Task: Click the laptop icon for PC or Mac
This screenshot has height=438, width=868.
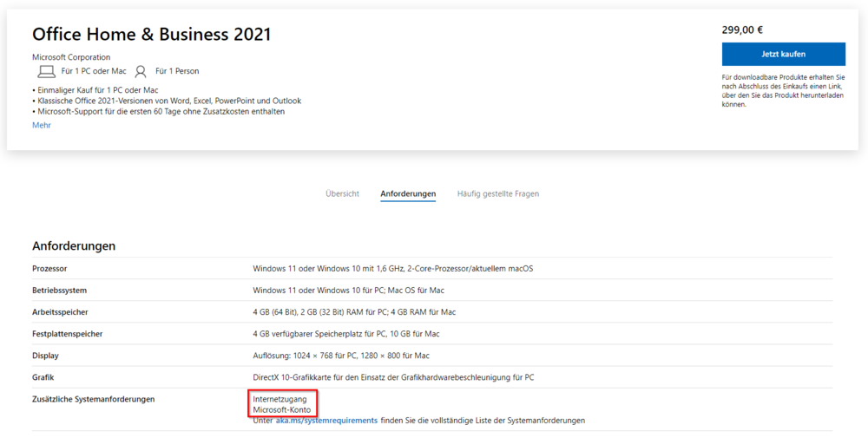Action: 45,71
